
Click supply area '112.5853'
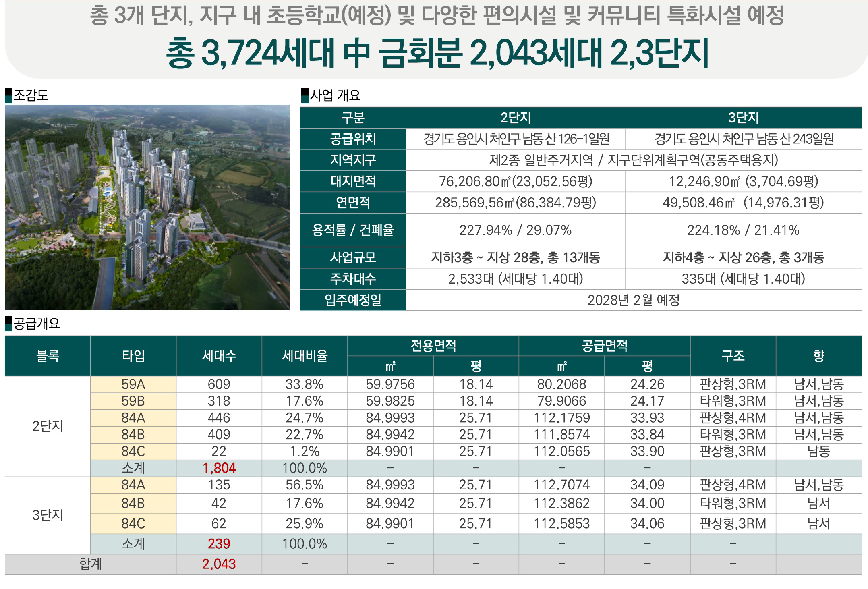point(562,524)
